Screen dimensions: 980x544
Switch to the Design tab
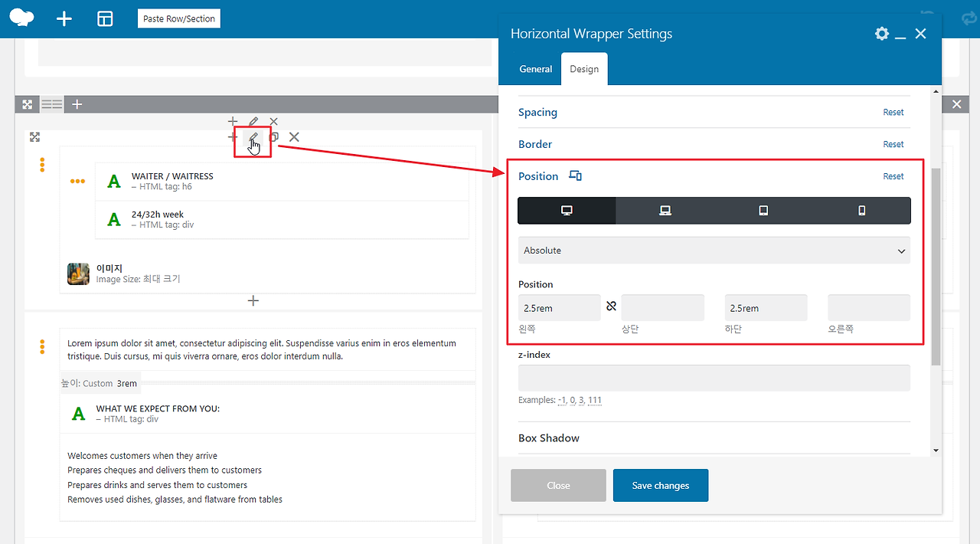tap(584, 69)
